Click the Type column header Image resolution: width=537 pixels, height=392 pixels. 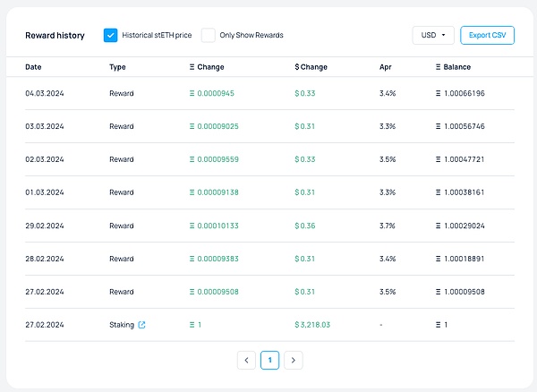coord(117,67)
